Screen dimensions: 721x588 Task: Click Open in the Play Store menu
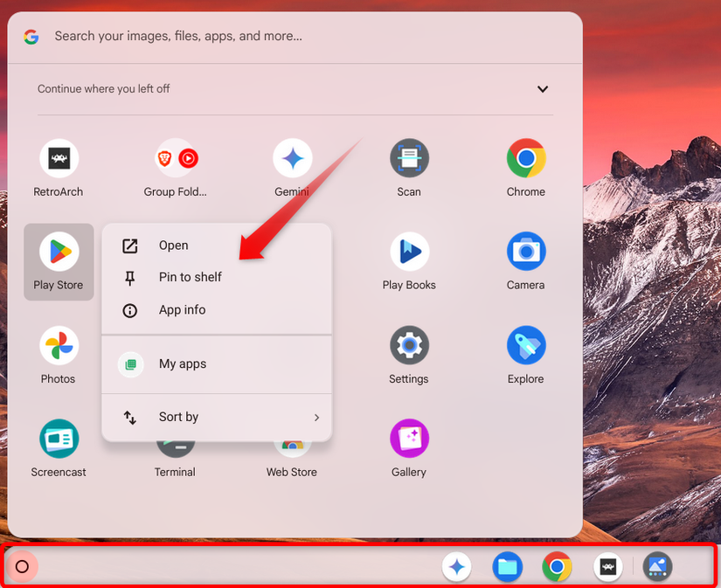coord(174,246)
